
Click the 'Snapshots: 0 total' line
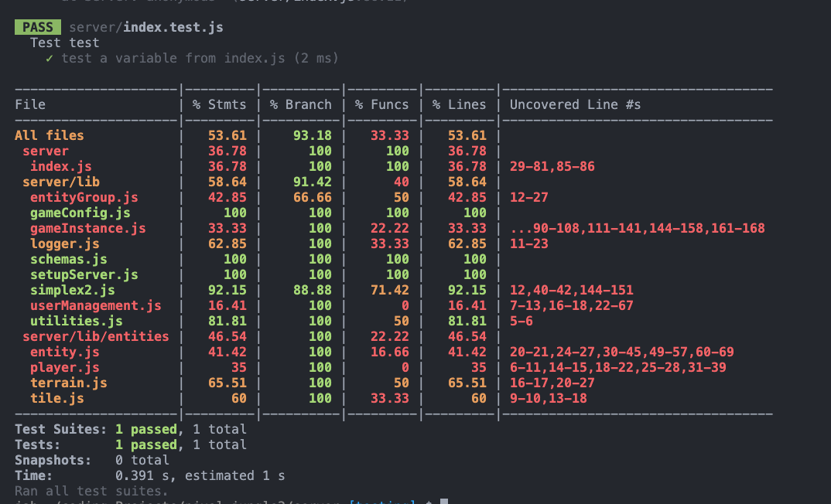[91, 460]
